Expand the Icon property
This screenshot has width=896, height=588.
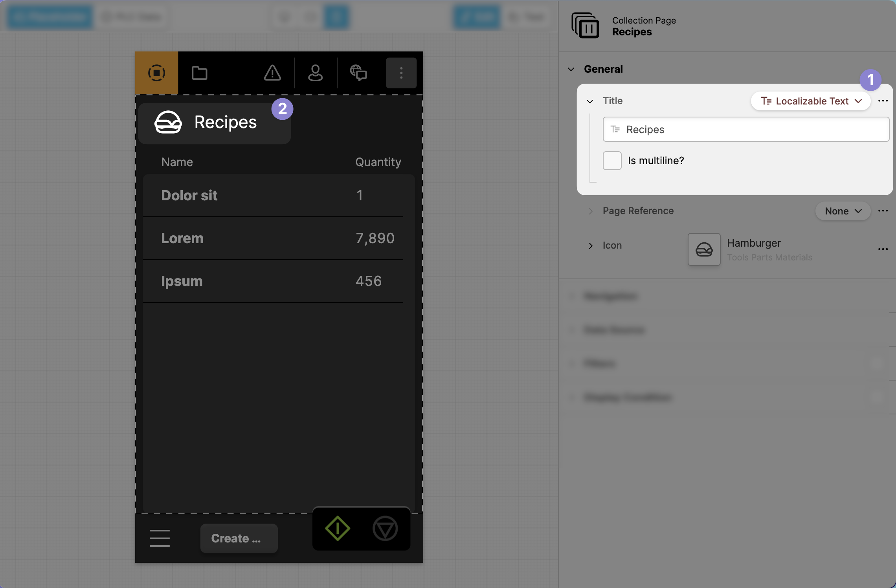tap(590, 246)
